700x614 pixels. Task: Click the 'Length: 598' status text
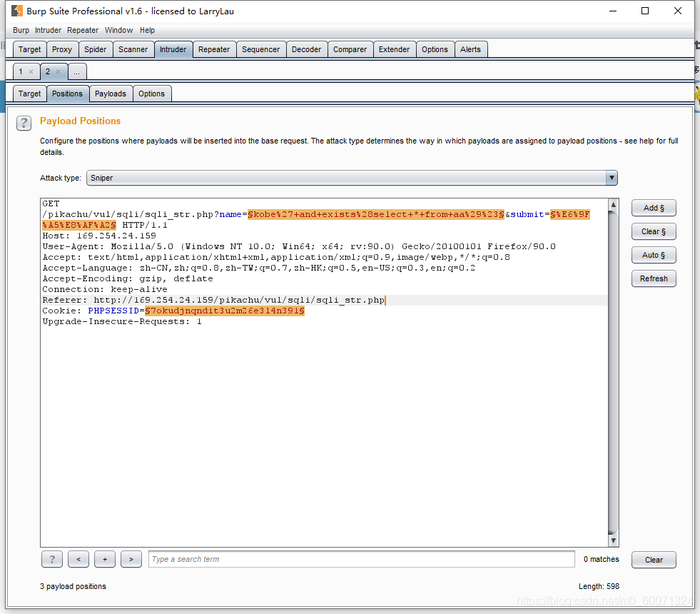click(x=599, y=586)
